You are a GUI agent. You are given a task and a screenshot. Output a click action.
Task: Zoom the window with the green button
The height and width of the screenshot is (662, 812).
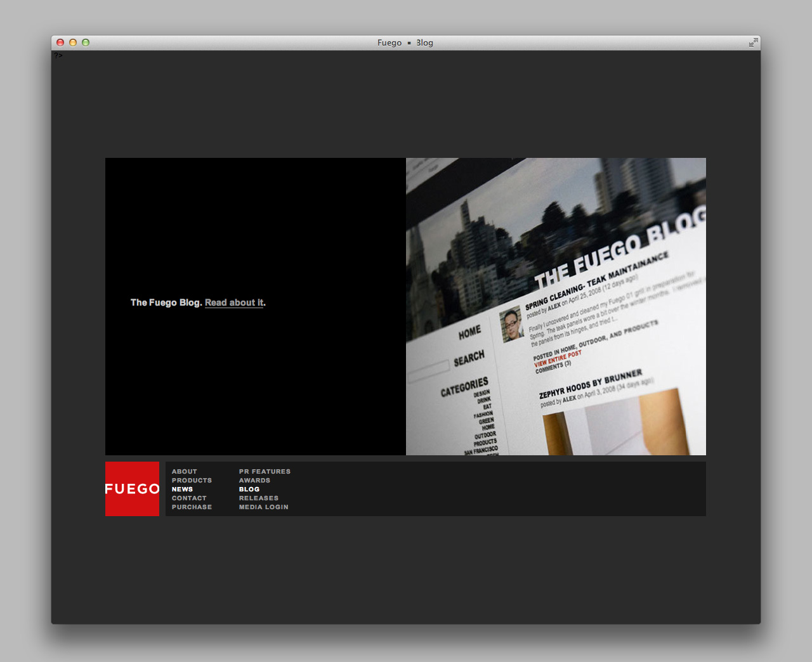pyautogui.click(x=86, y=42)
